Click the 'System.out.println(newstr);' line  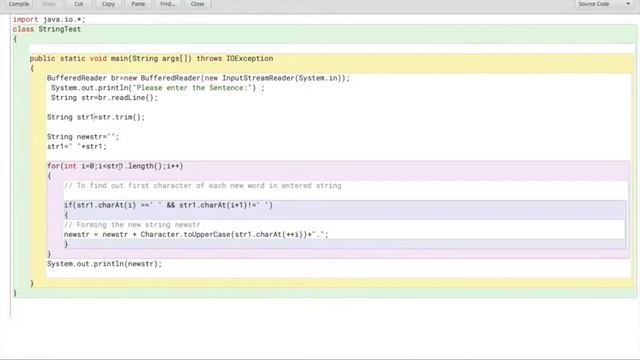[104, 264]
